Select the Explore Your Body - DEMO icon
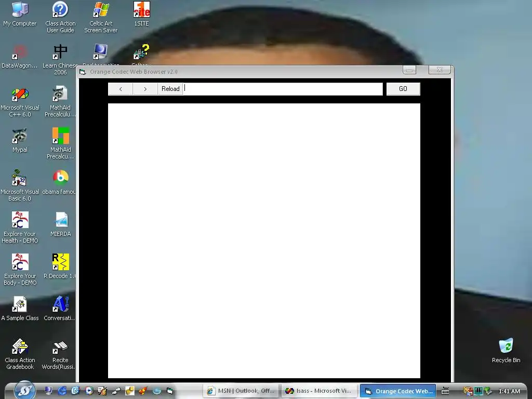The height and width of the screenshot is (399, 532). 20,270
